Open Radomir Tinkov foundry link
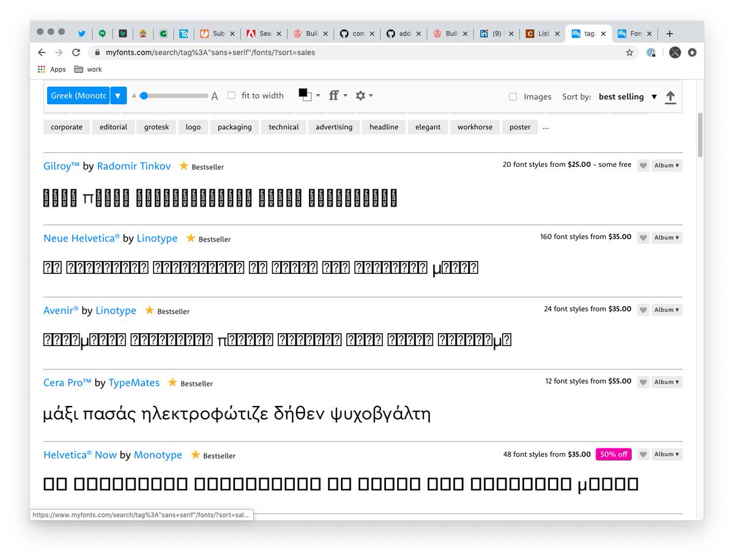This screenshot has width=734, height=560. click(x=134, y=166)
